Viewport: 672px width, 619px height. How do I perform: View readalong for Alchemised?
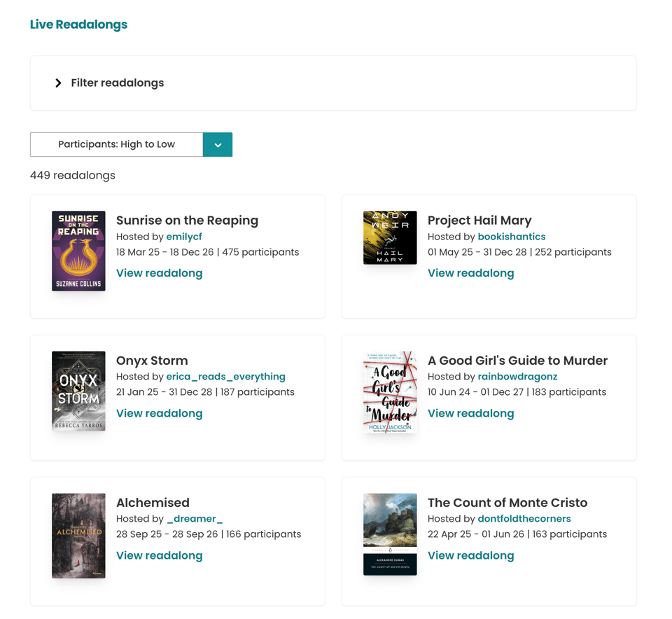[x=159, y=555]
